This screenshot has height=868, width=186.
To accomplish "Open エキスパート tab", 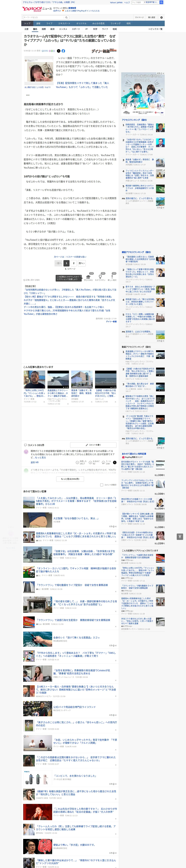I will (64, 24).
